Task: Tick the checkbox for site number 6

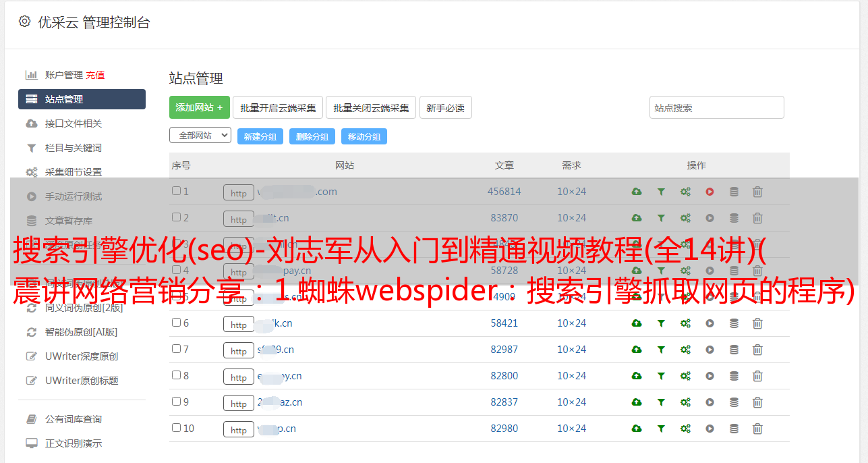Action: pyautogui.click(x=176, y=323)
